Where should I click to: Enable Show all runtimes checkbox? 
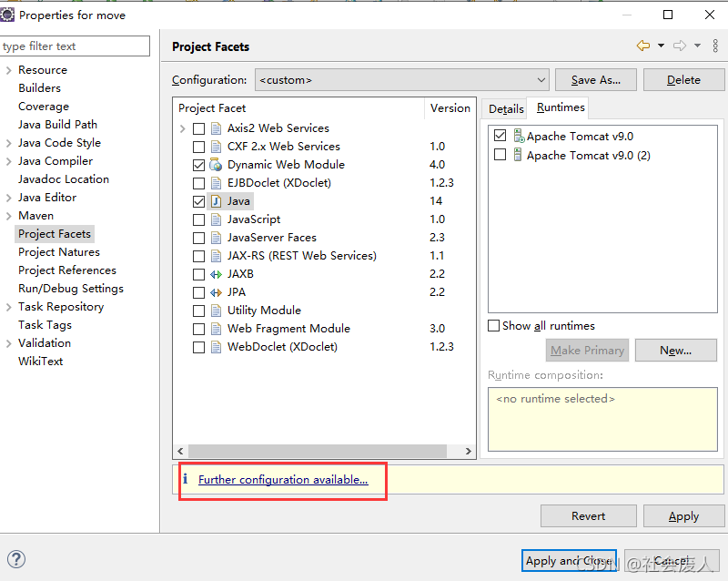[x=493, y=325]
